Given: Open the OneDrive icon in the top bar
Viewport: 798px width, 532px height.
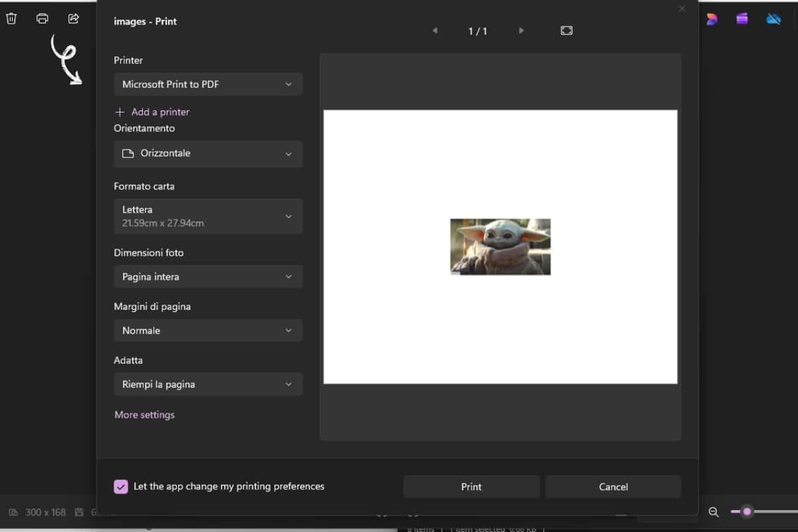Looking at the screenshot, I should click(x=773, y=19).
